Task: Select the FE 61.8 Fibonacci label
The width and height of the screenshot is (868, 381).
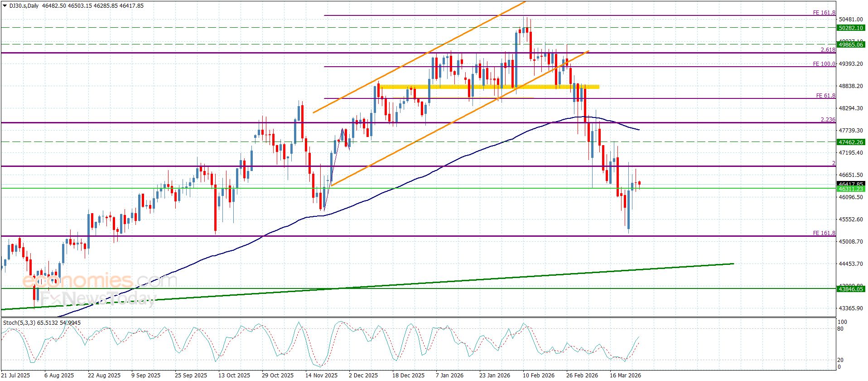Action: point(825,96)
